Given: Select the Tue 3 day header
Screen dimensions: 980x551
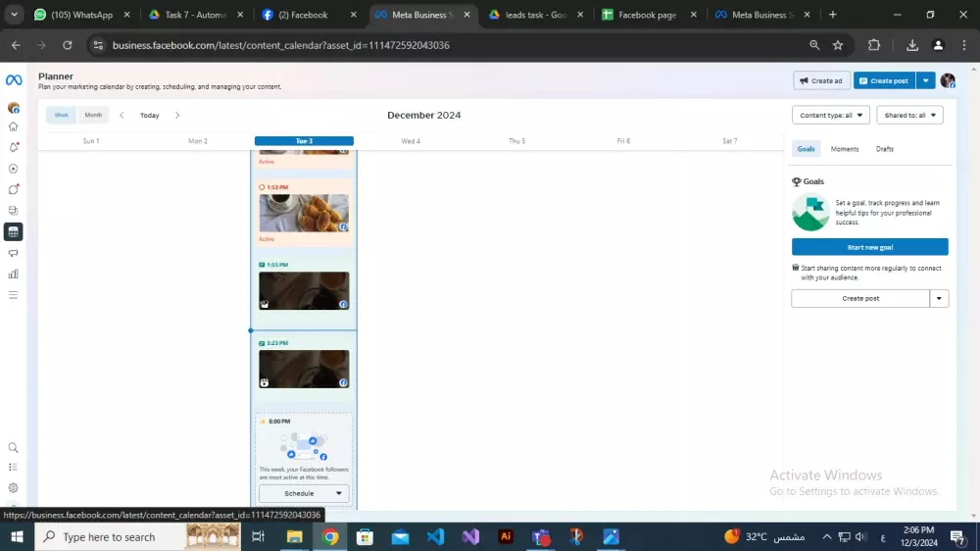Looking at the screenshot, I should pos(304,141).
